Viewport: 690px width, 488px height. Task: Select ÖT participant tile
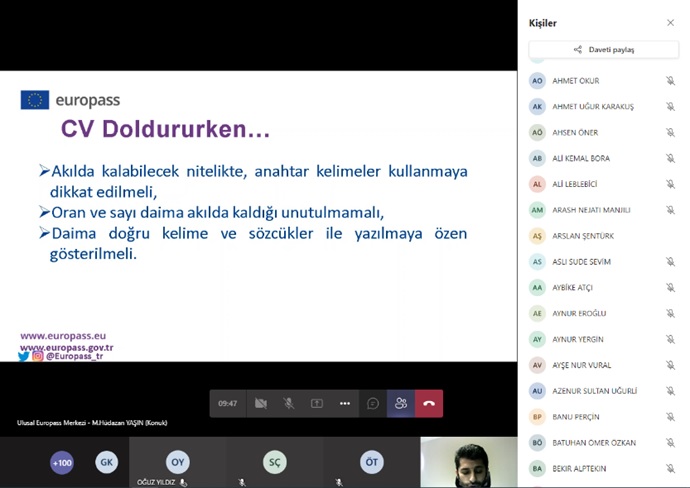372,462
